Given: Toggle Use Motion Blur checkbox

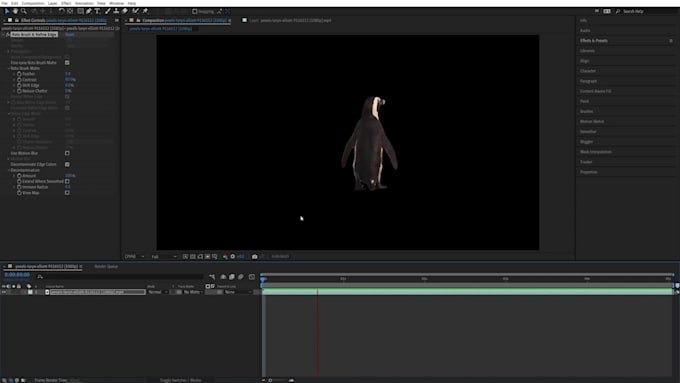Looking at the screenshot, I should (x=67, y=153).
